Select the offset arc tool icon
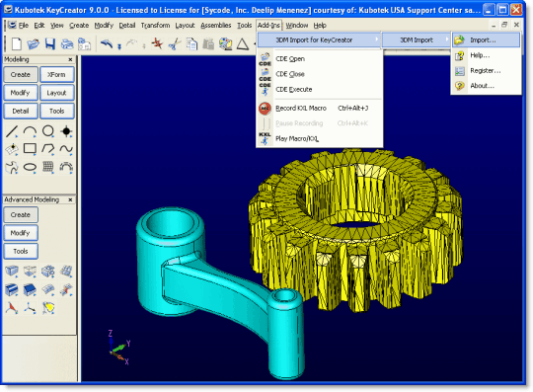This screenshot has height=392, width=533. [x=66, y=167]
